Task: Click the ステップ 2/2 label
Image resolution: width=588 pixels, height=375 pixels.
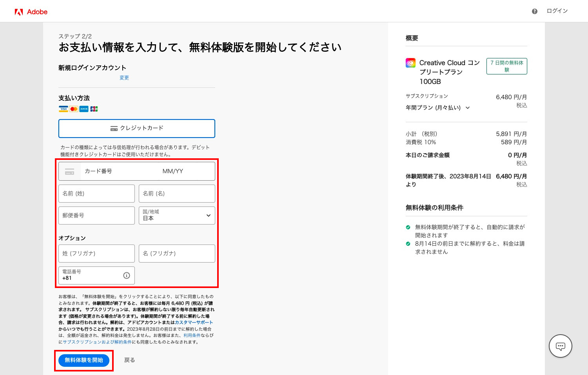Action: pos(75,36)
